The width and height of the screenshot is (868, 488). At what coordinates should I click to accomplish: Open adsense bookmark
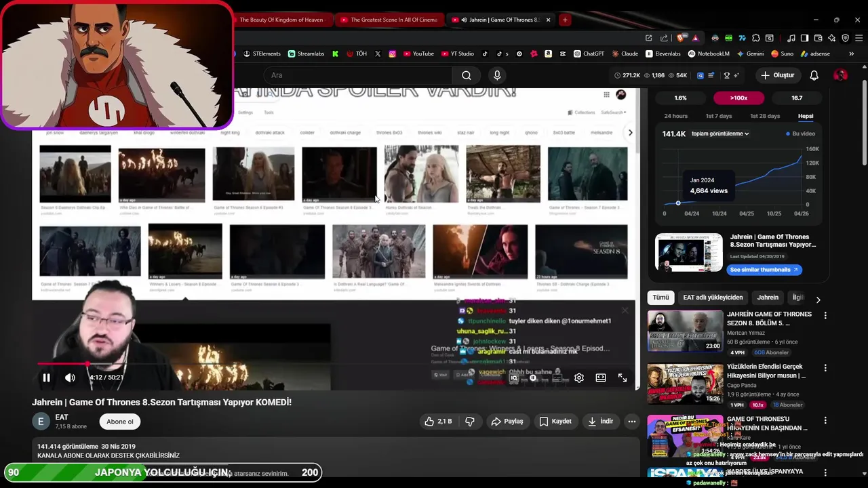[815, 54]
